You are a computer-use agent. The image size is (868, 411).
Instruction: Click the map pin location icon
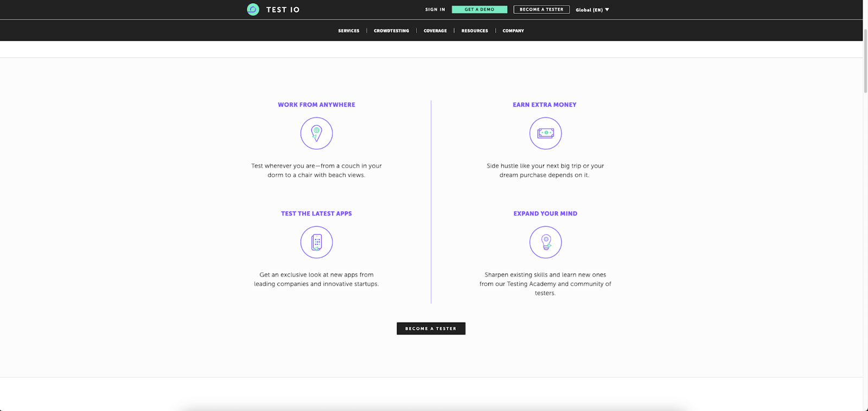point(316,133)
